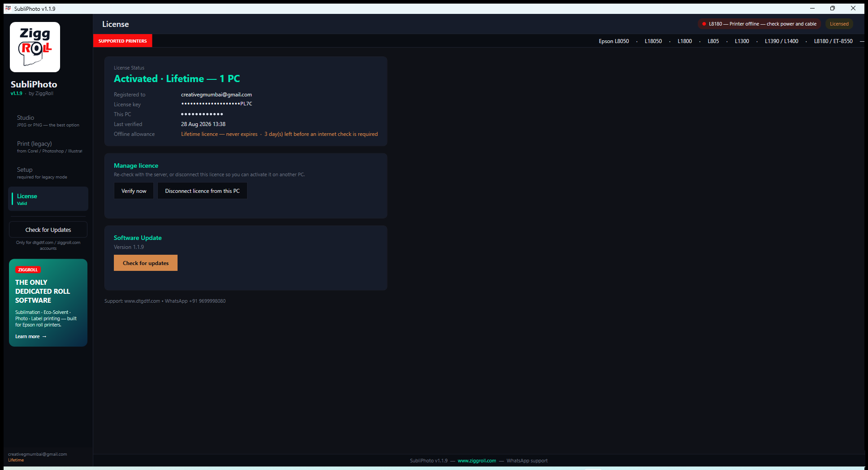Select the License sidebar item
The image size is (868, 470).
click(x=48, y=199)
